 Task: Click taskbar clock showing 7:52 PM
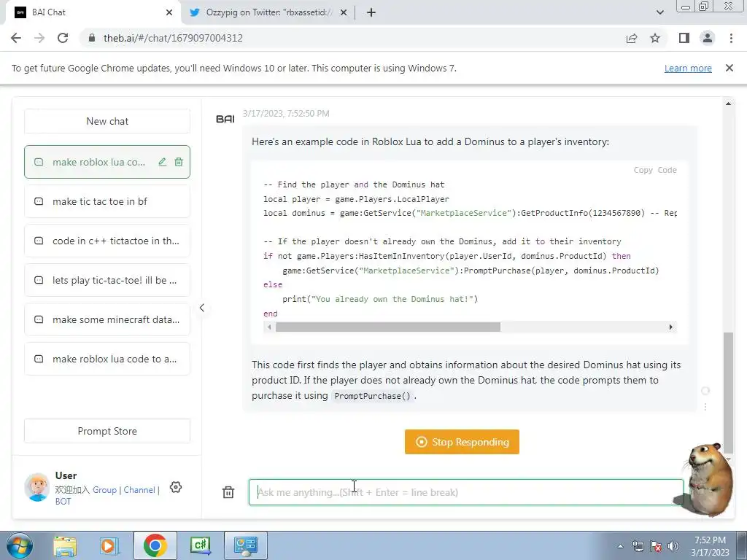click(x=710, y=546)
